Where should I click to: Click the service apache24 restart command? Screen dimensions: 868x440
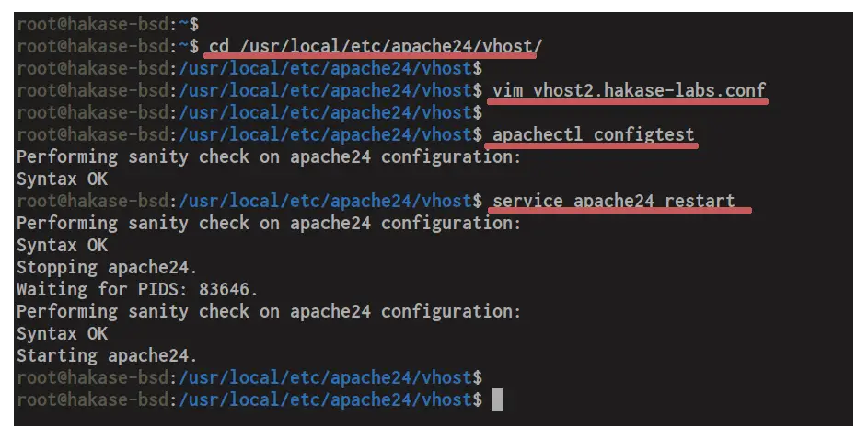pos(613,201)
